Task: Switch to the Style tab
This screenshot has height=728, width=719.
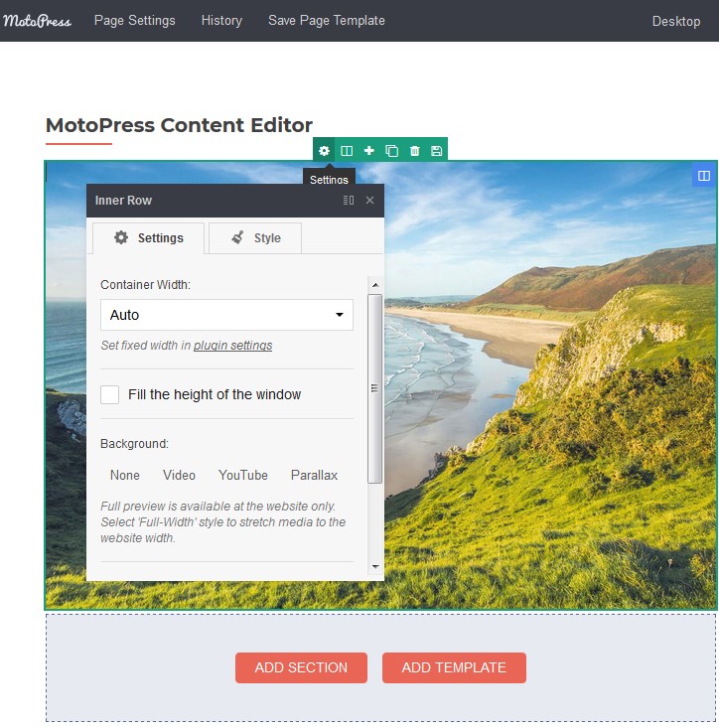Action: [255, 238]
